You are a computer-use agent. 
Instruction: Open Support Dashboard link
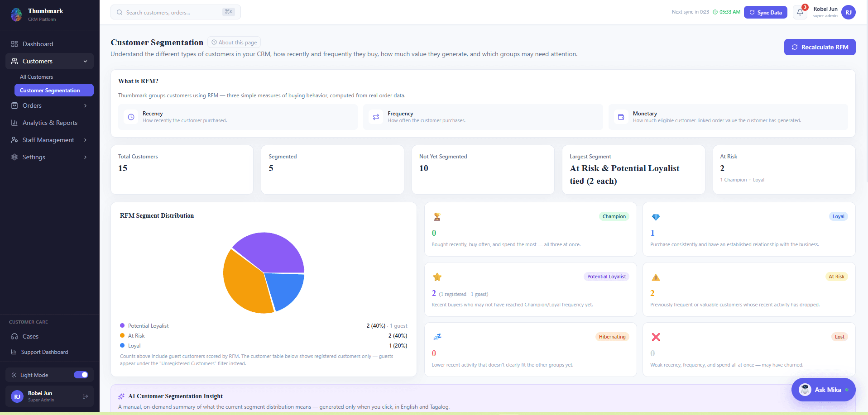tap(49, 352)
